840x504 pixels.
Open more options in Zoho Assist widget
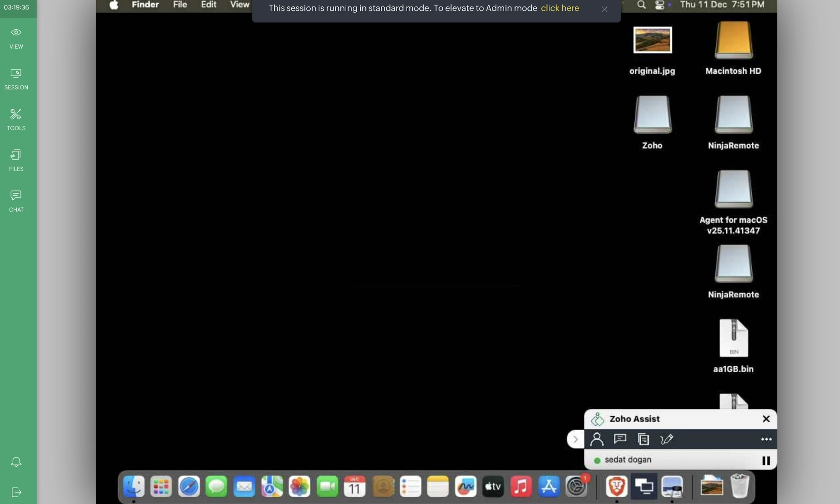pos(766,439)
